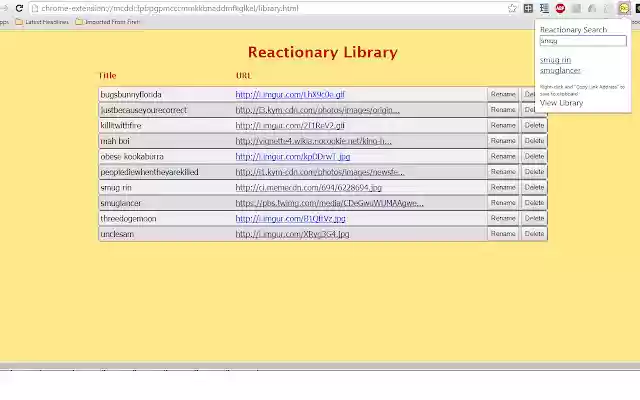This screenshot has height=400, width=640.
Task: Rename the smug rin entry
Action: coord(503,187)
